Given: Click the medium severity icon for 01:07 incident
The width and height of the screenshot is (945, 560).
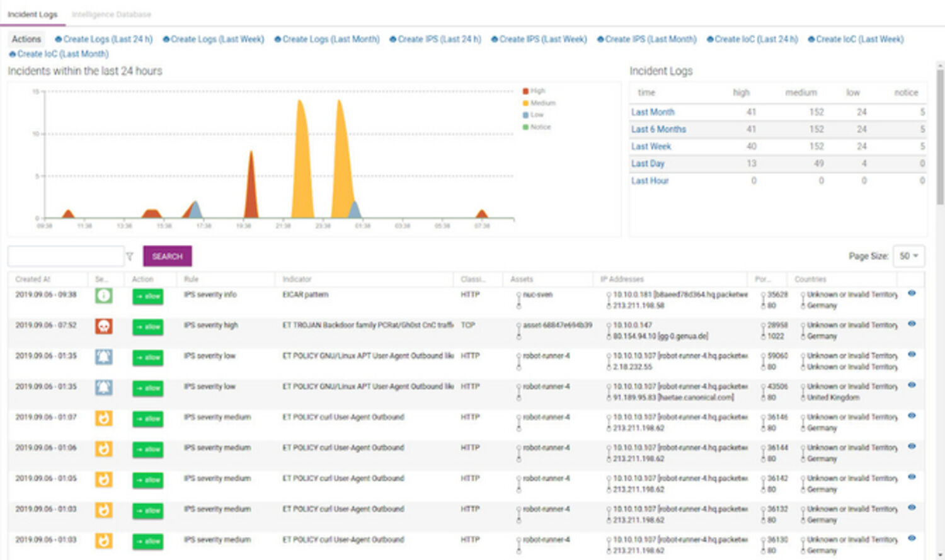Looking at the screenshot, I should 104,418.
